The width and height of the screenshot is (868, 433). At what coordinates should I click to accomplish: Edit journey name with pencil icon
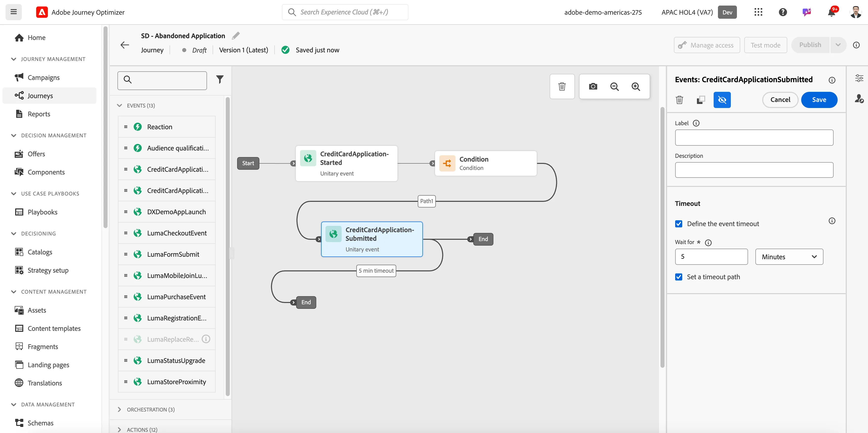236,36
